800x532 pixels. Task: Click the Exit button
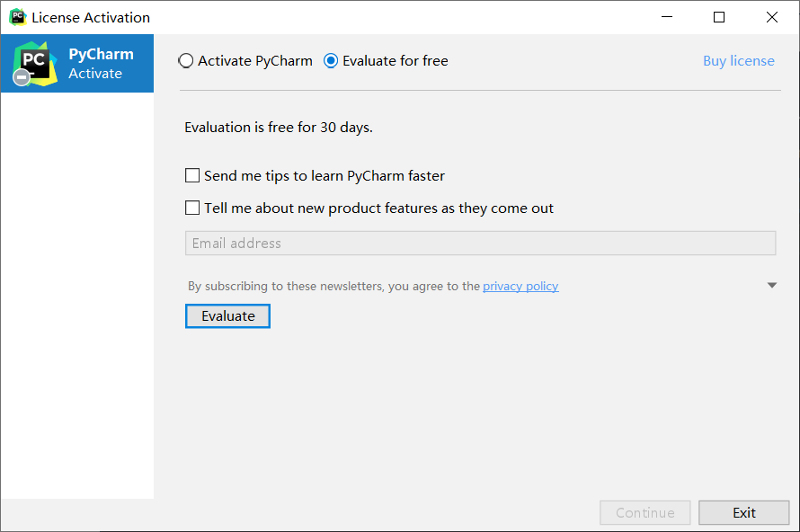point(744,512)
